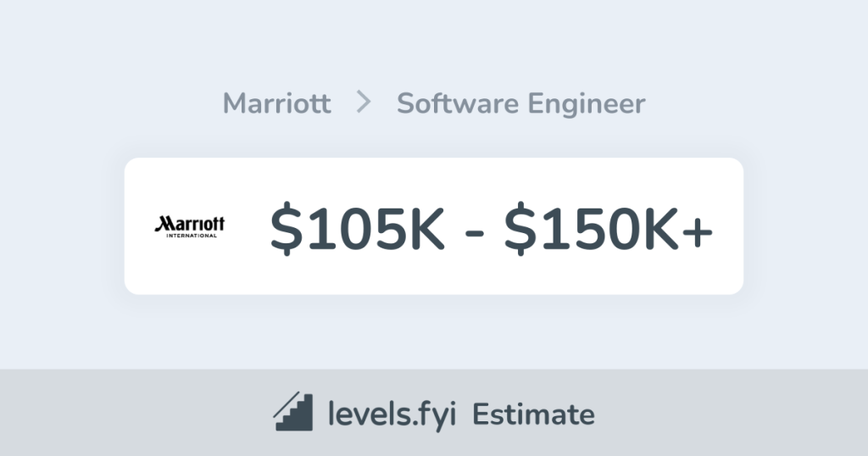Click the plus sign after $150K
Screen dimensions: 868x456
[696, 231]
